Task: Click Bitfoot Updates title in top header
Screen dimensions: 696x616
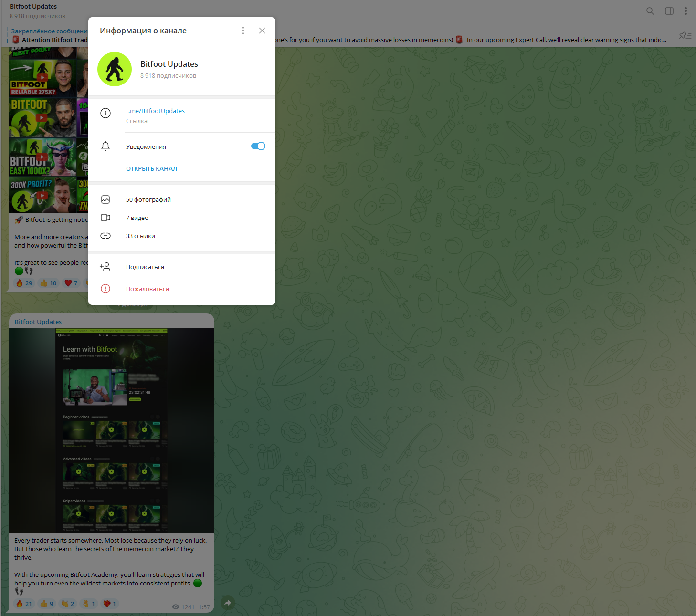Action: tap(33, 6)
